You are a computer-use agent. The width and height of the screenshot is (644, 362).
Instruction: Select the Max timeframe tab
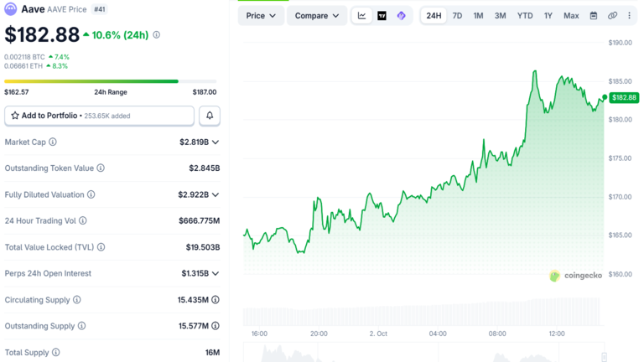tap(571, 16)
